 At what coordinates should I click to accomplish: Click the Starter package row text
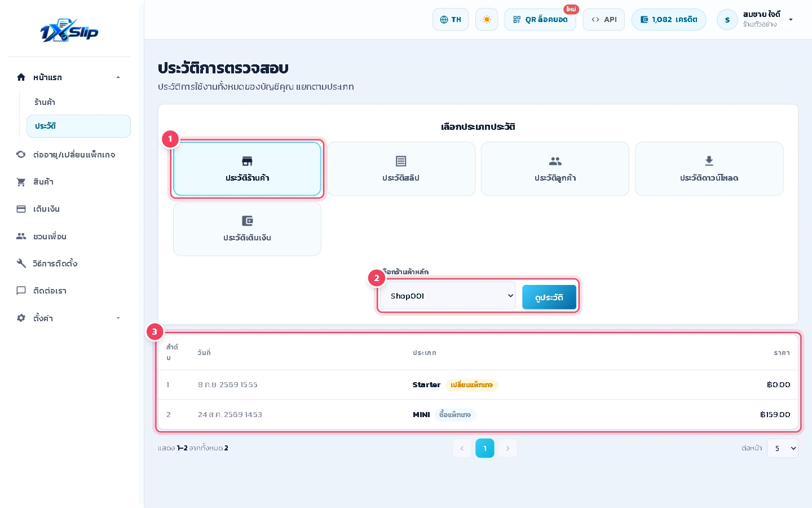[426, 385]
